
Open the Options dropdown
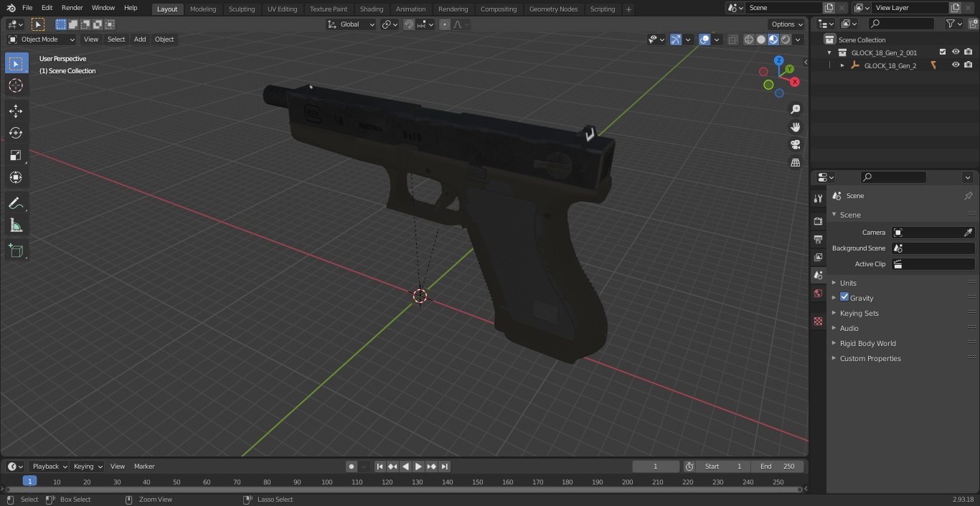click(787, 24)
